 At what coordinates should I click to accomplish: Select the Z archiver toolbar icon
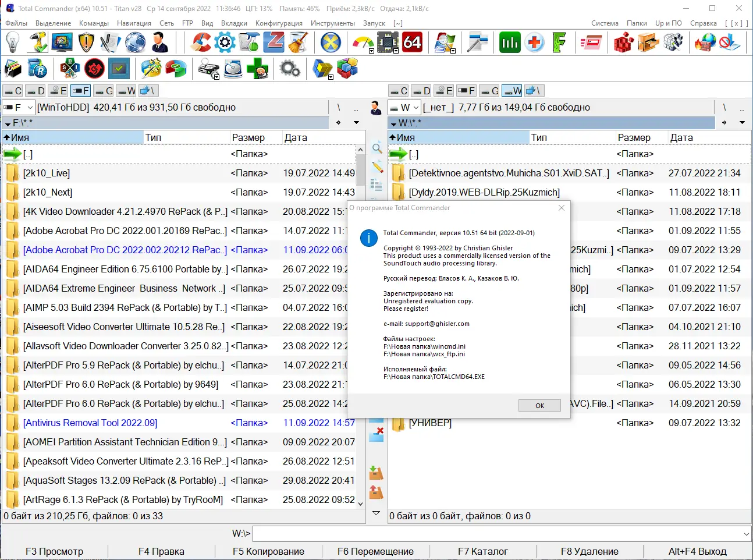274,42
